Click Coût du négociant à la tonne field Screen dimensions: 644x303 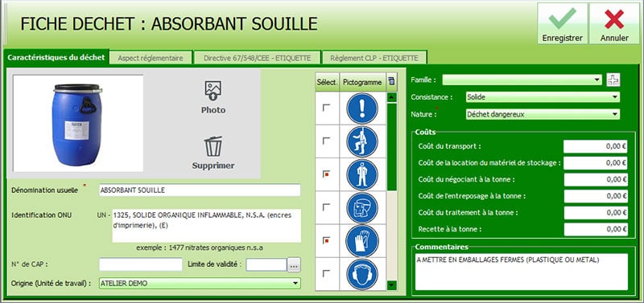tap(596, 179)
